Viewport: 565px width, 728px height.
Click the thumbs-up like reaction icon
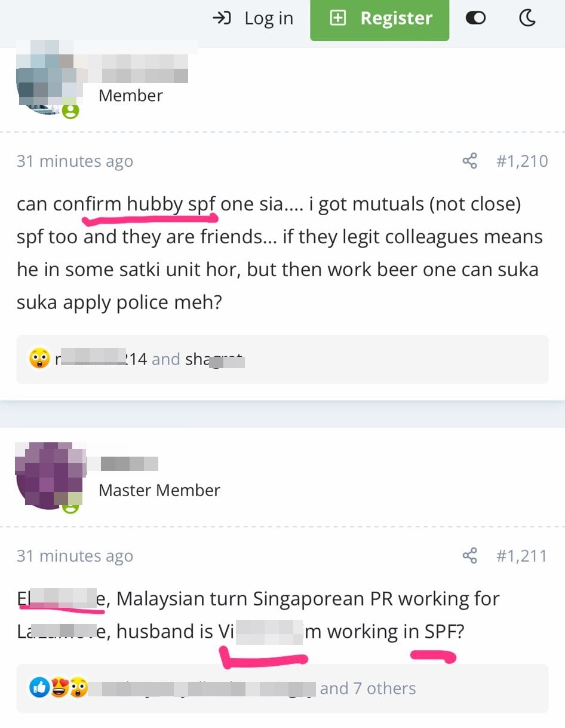39,688
